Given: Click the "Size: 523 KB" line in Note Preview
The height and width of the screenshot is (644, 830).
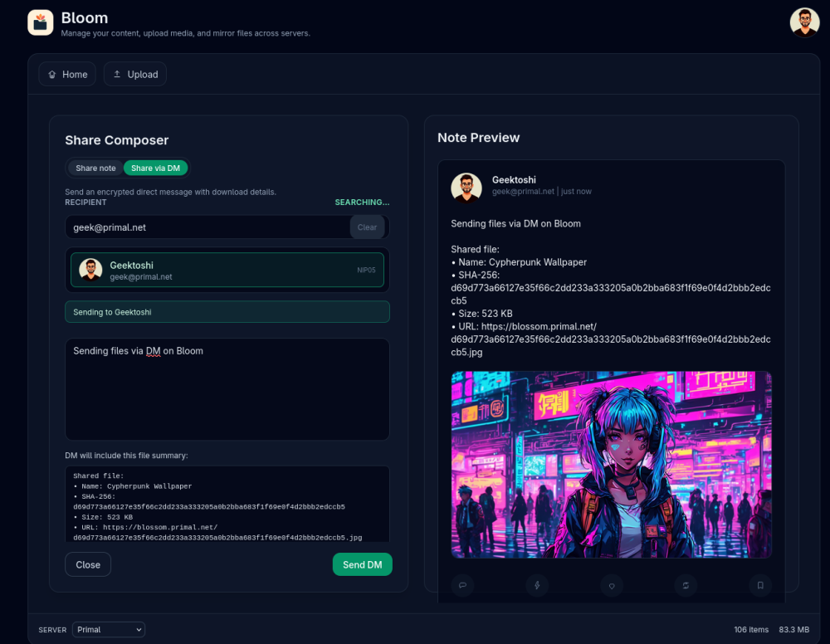Looking at the screenshot, I should pos(481,314).
